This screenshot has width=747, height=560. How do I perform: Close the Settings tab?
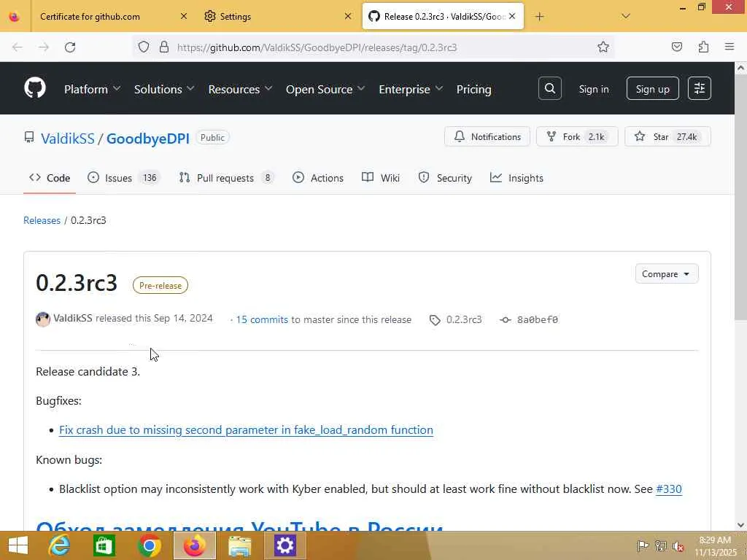(348, 16)
